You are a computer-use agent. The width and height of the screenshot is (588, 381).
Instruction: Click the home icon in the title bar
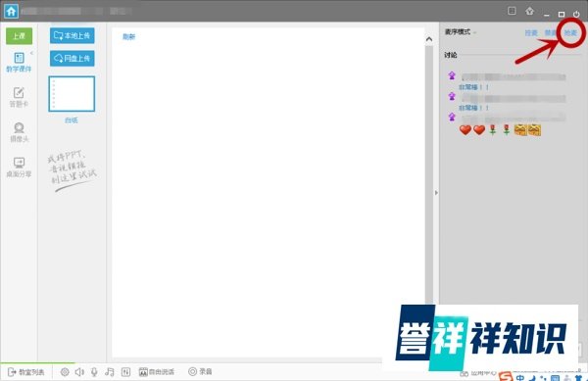point(11,11)
